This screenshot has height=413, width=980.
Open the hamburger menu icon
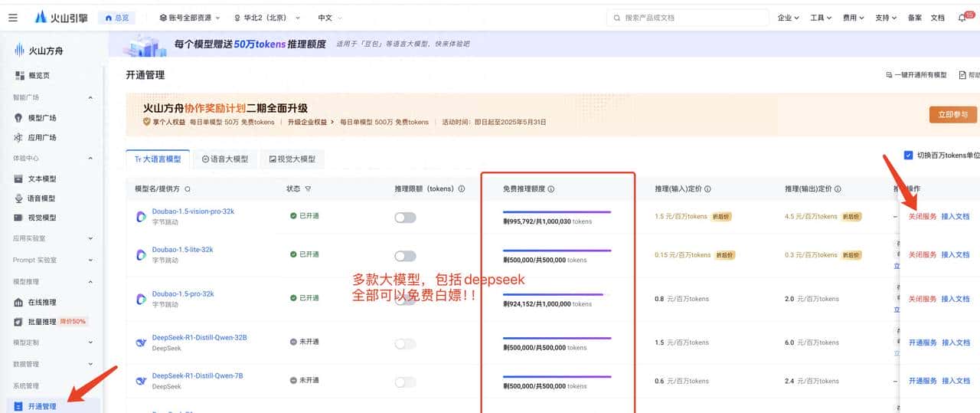(x=13, y=18)
